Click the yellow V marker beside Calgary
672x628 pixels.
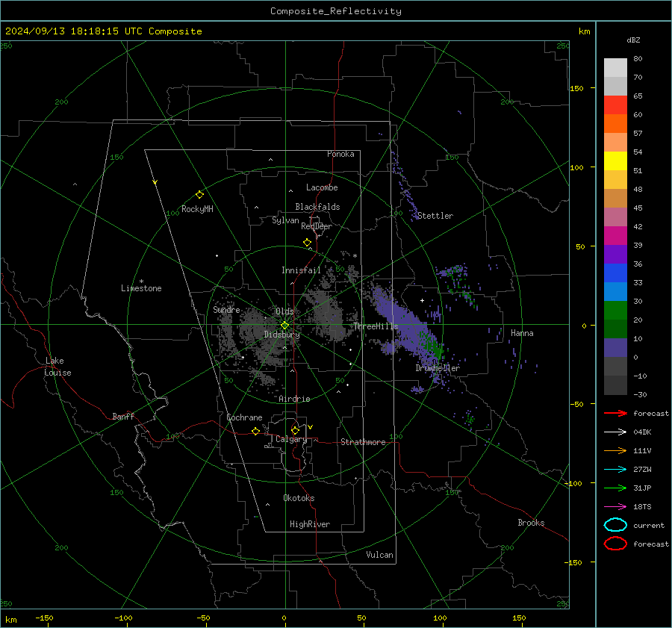click(311, 427)
